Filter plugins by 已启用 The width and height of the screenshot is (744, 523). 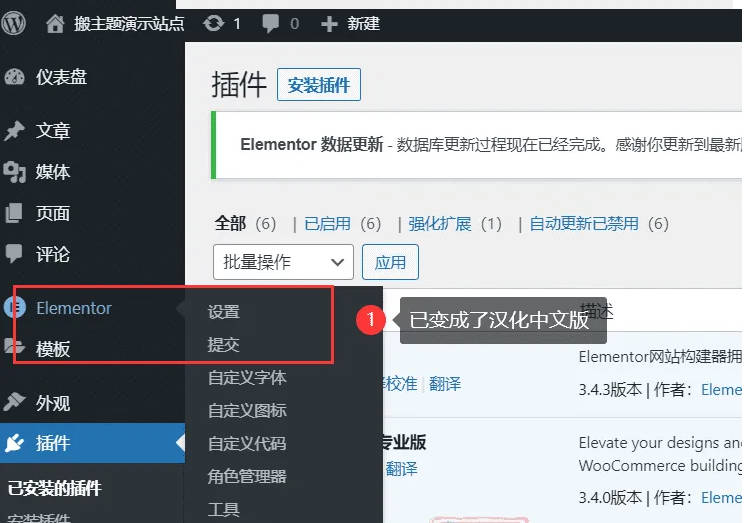click(x=327, y=223)
